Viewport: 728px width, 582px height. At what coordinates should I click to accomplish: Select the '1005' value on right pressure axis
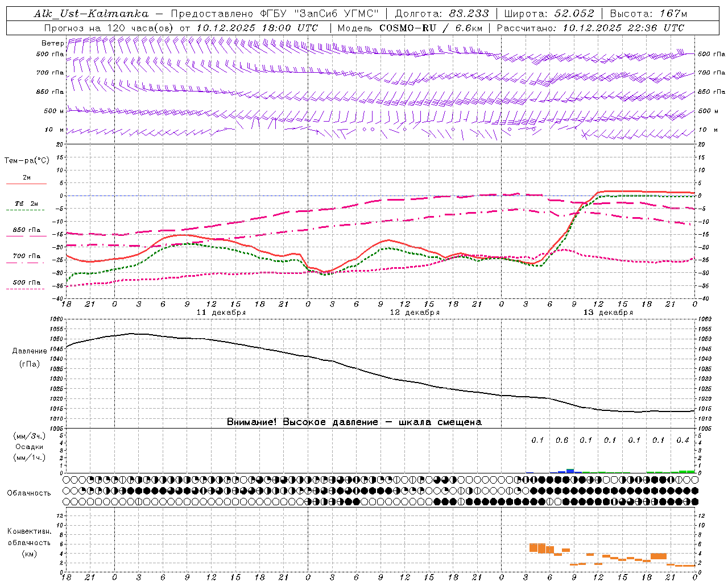point(704,429)
